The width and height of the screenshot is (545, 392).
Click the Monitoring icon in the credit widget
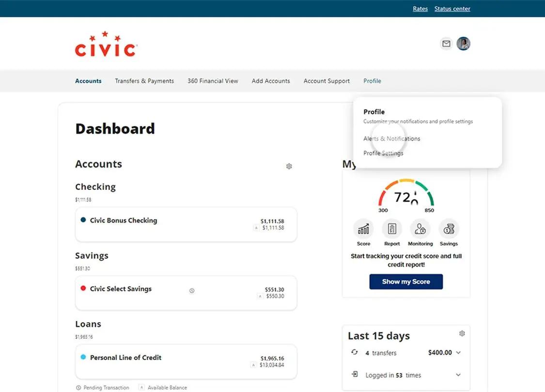click(x=420, y=229)
